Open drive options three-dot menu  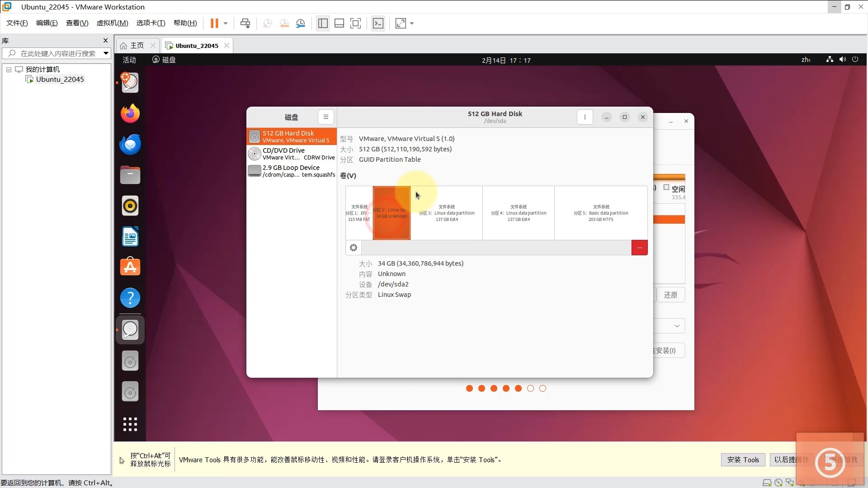[x=585, y=117]
